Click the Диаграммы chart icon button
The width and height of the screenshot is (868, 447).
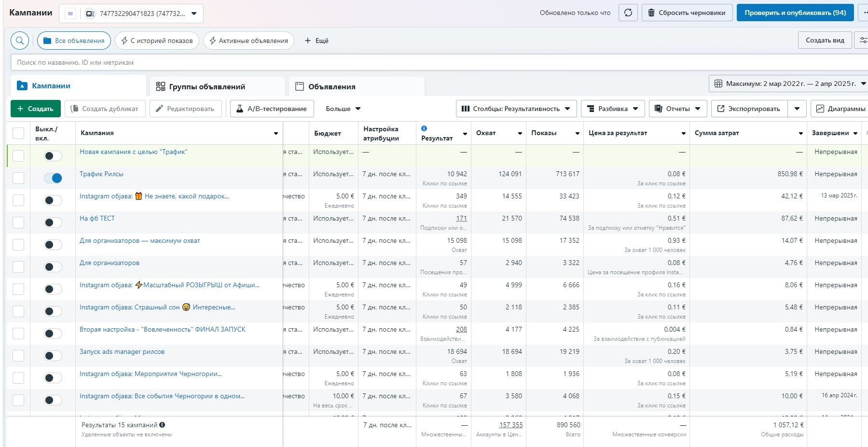840,109
